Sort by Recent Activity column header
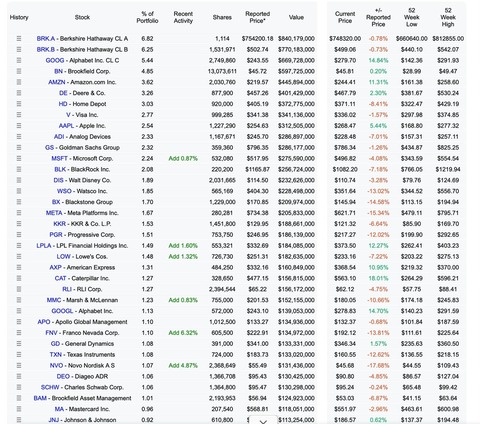This screenshot has height=424, width=480. click(x=183, y=17)
